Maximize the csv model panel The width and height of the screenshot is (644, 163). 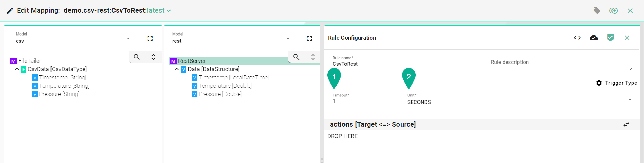[150, 38]
